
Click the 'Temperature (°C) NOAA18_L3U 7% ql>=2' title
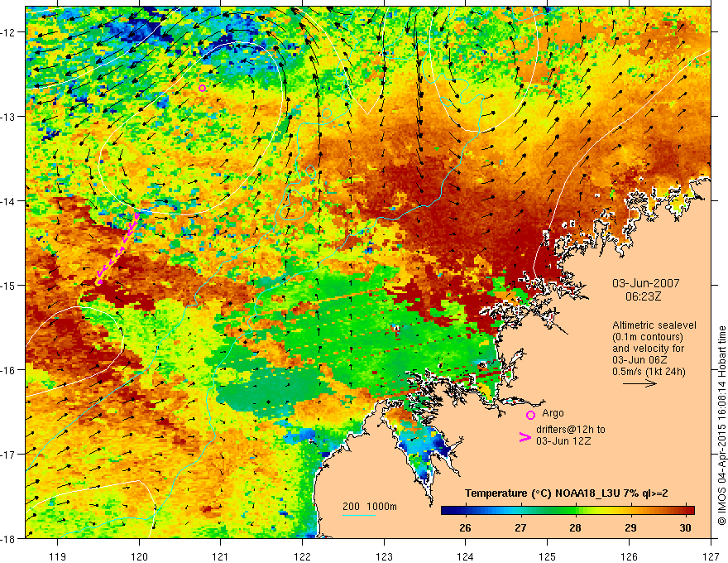567,493
